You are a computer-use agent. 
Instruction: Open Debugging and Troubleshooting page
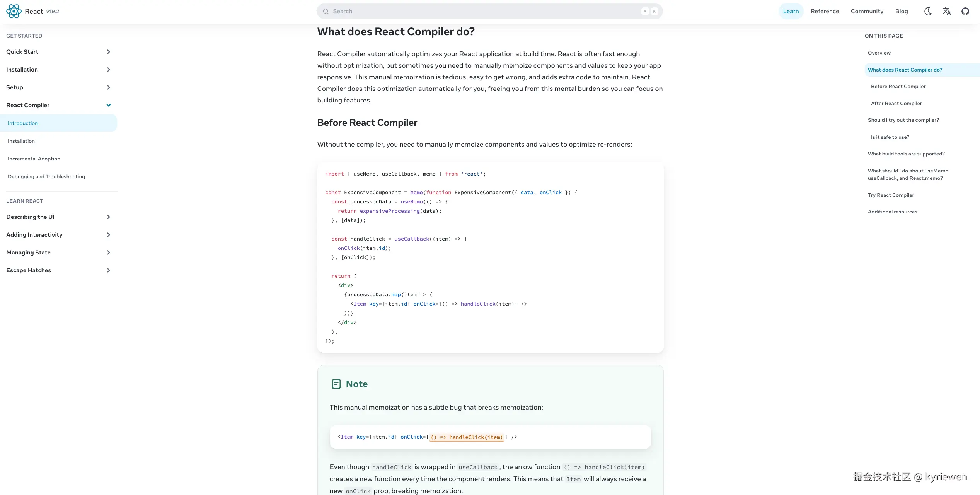click(x=46, y=177)
